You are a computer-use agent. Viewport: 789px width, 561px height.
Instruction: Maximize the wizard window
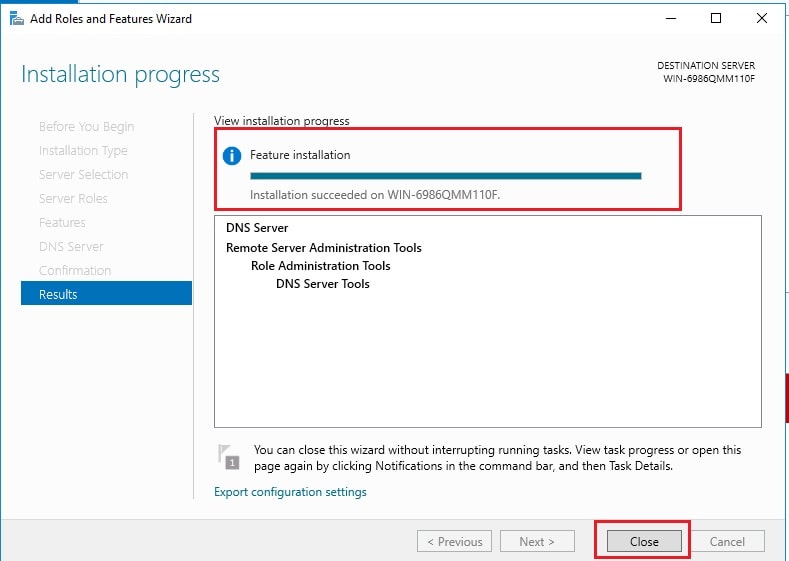coord(716,18)
